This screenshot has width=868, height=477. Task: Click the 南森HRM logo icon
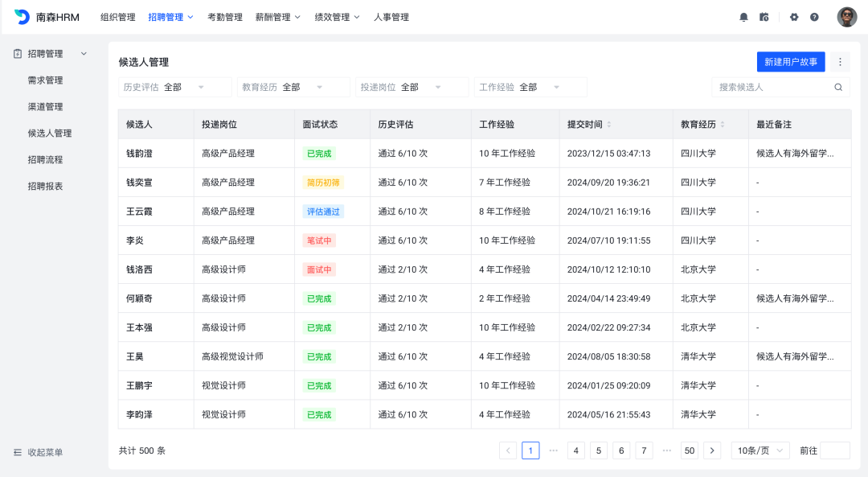tap(22, 17)
